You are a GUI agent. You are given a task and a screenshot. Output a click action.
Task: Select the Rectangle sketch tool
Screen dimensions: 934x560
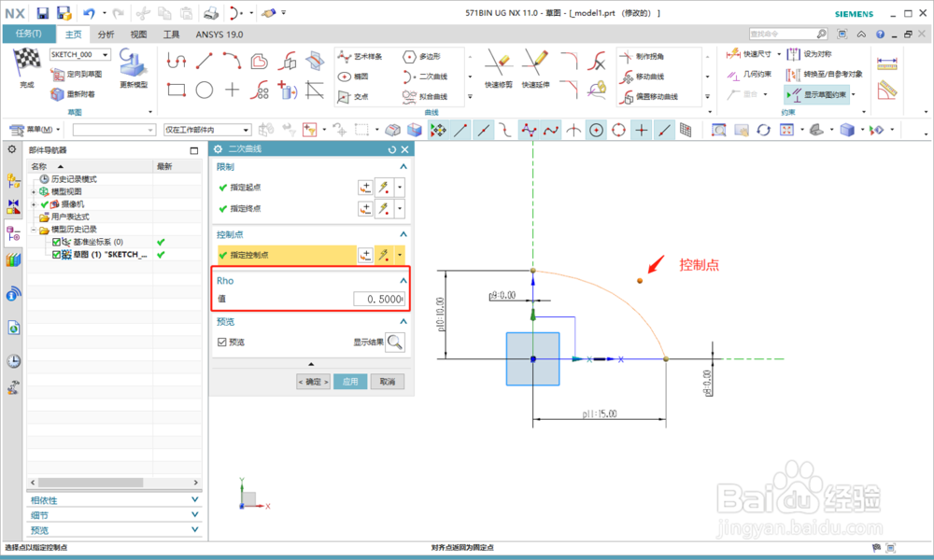click(x=177, y=90)
